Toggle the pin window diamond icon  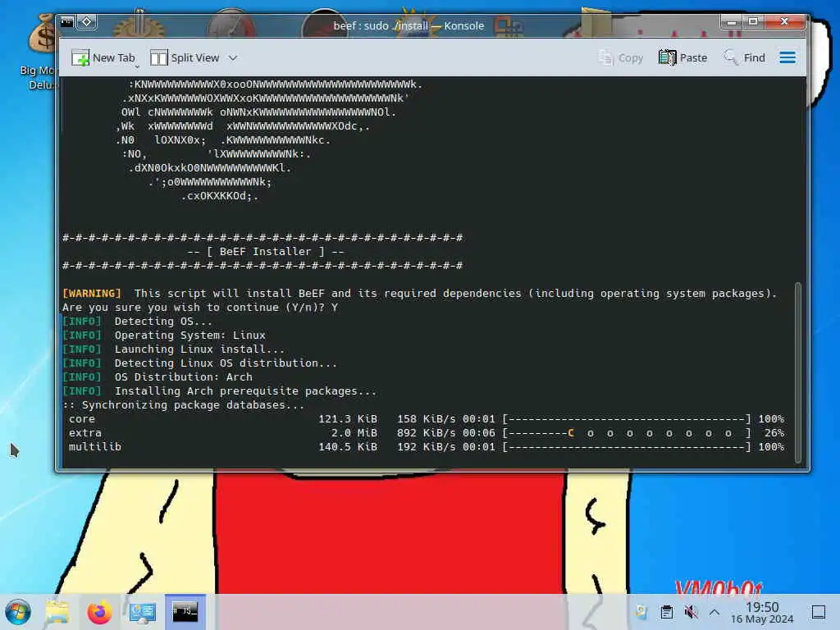[x=86, y=22]
